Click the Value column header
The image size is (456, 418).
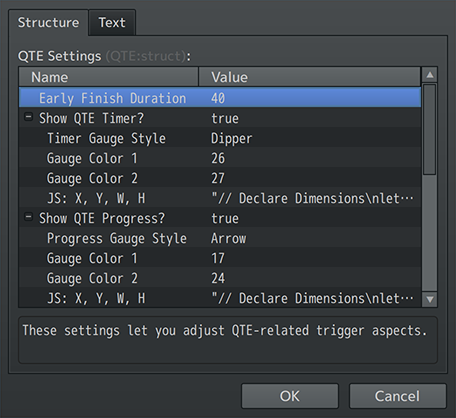point(310,77)
